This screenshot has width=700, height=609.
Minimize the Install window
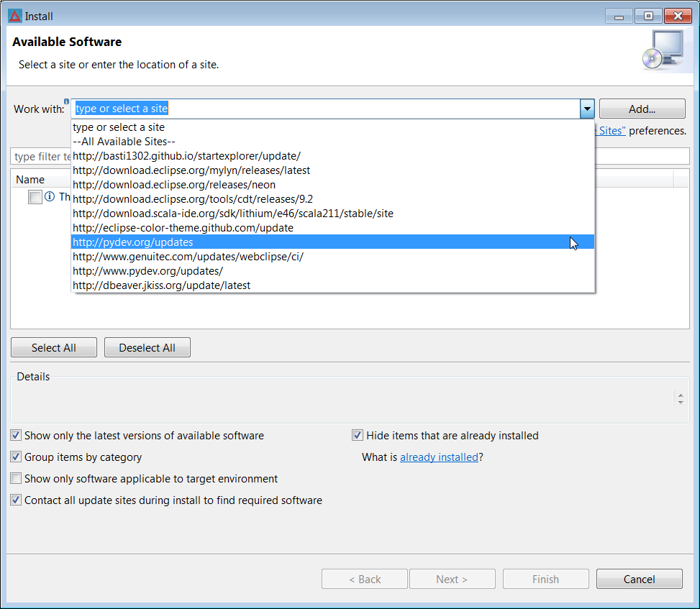coord(619,17)
